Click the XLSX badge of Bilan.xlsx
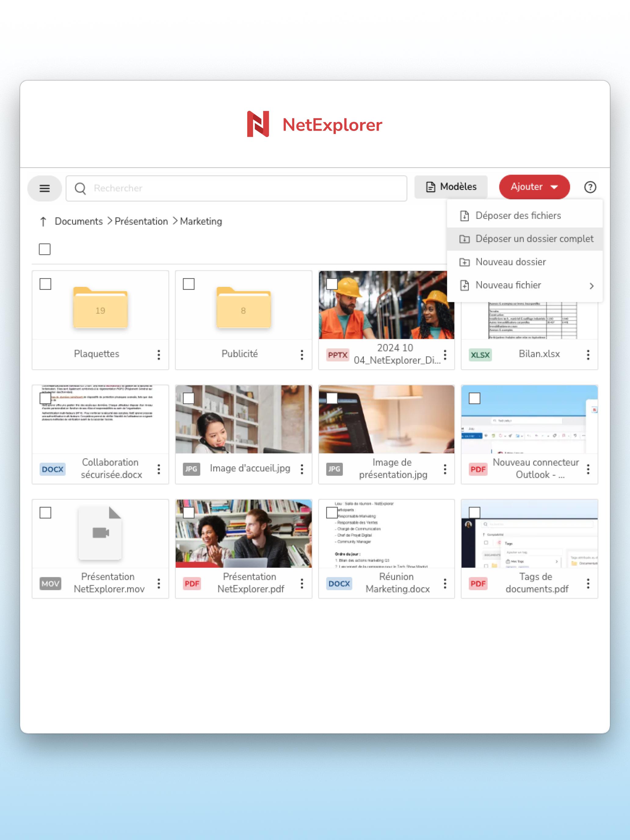Screen dimensions: 630x840 (480, 355)
